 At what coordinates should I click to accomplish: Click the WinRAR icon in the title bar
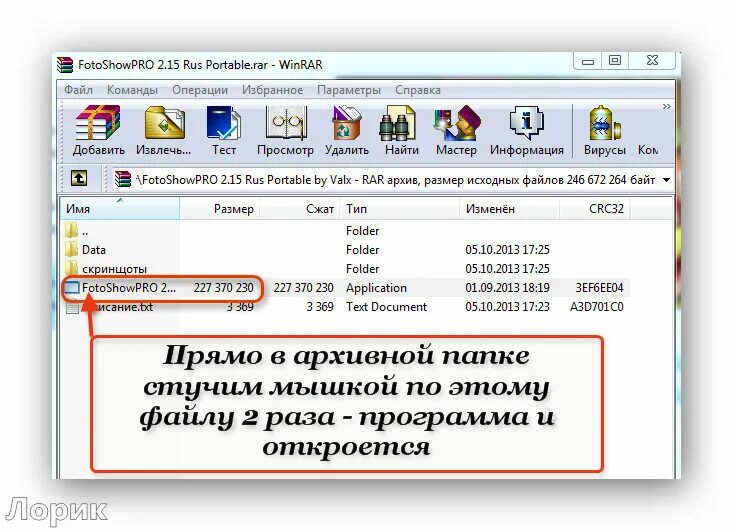coord(65,65)
